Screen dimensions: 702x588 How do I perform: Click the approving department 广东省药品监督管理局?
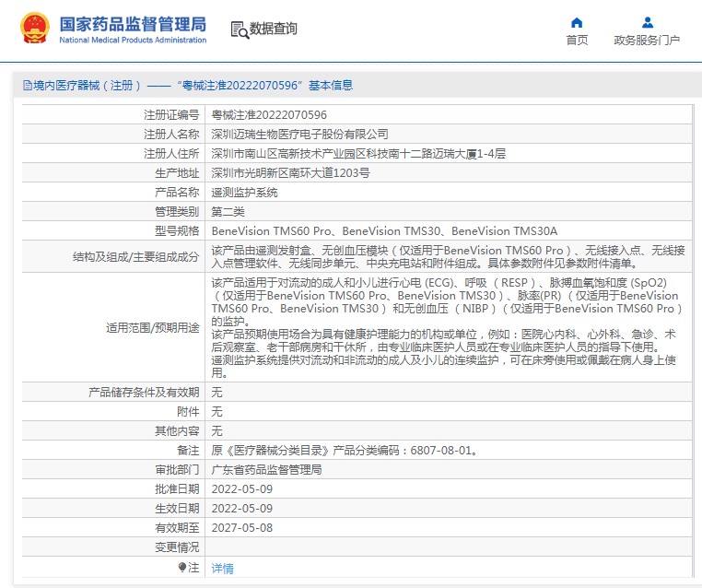(x=266, y=469)
